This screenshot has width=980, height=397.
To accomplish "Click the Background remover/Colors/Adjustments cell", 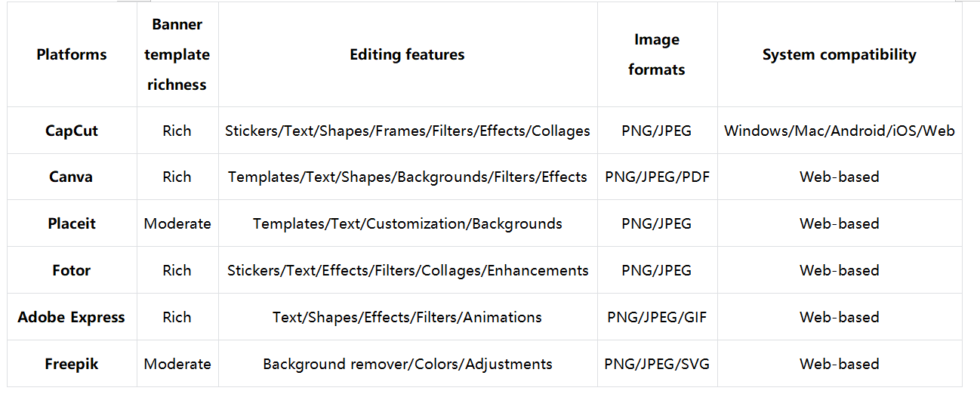I will click(407, 364).
